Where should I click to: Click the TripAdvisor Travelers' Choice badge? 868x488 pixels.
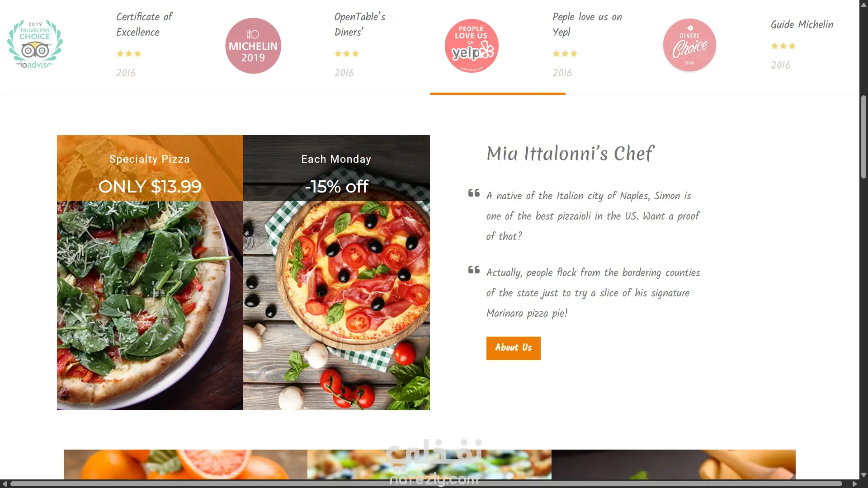point(35,44)
